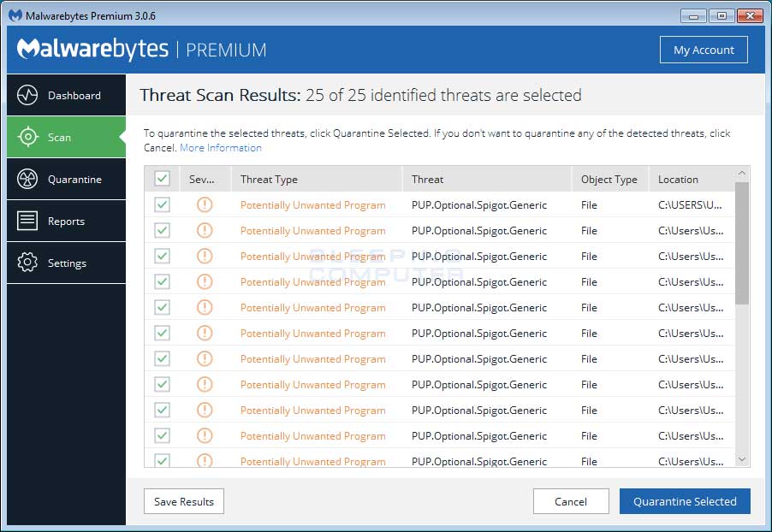Click the scrollbar down arrow
Viewport: 772px width, 532px height.
(x=741, y=458)
